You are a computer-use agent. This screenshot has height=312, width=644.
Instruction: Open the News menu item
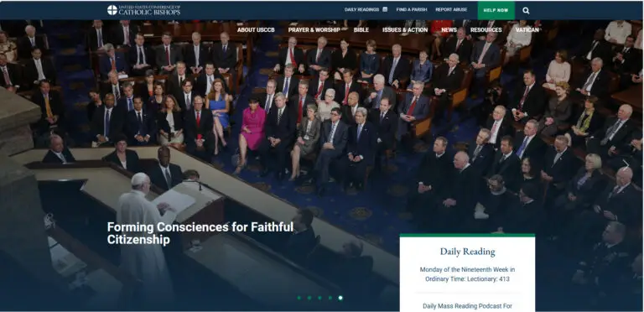(x=449, y=30)
